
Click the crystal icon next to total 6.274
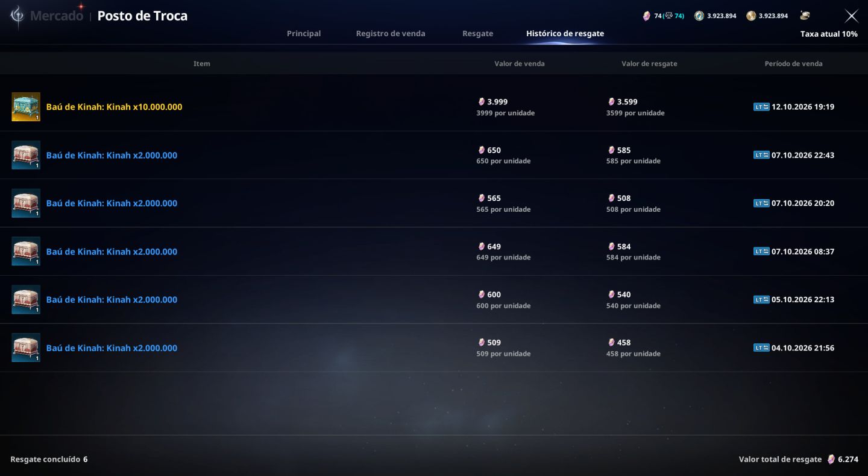click(x=831, y=459)
